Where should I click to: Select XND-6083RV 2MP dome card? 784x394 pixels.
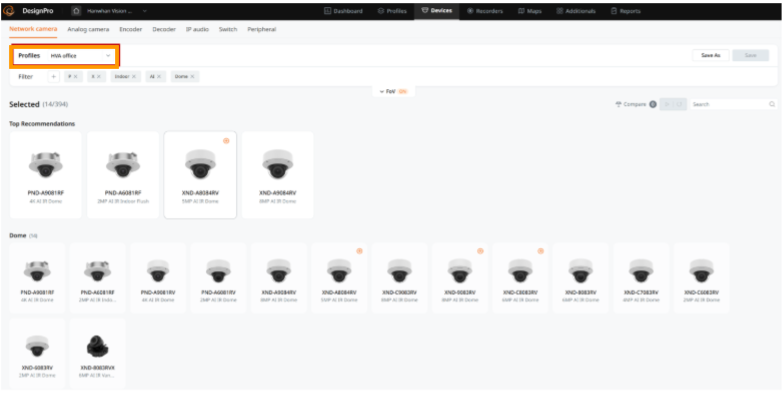point(37,354)
